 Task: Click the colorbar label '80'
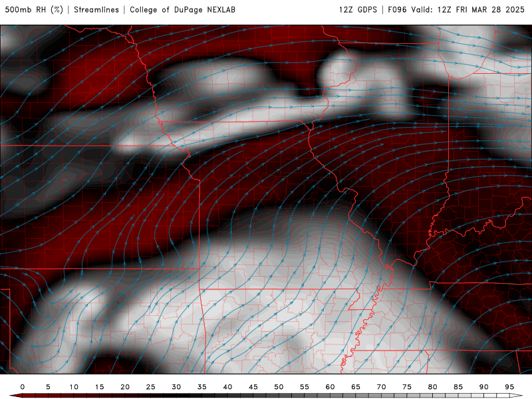[x=432, y=387]
